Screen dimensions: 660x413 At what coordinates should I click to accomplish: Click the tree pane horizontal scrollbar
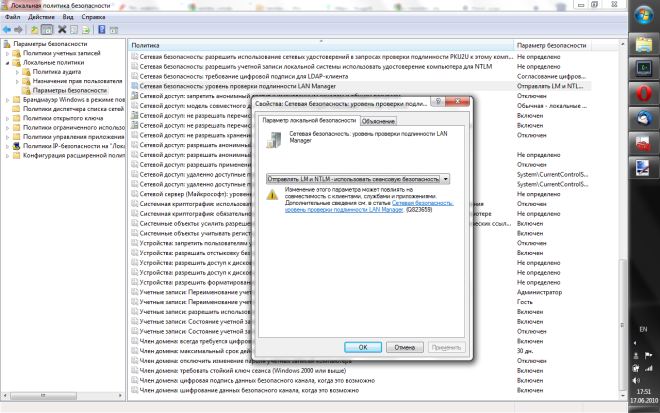(x=43, y=396)
